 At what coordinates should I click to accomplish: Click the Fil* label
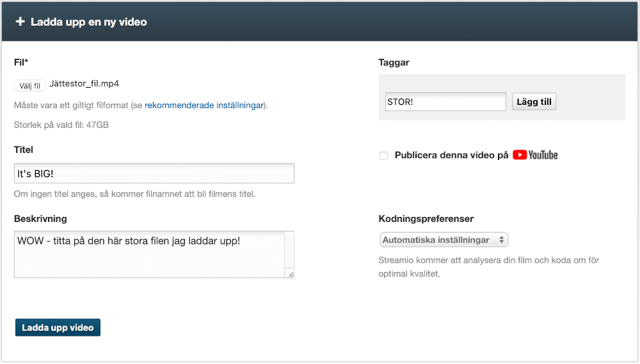(x=21, y=63)
